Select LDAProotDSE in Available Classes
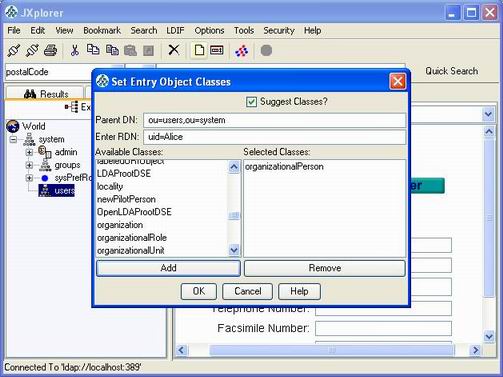Viewport: 503px width, 377px height. click(162, 174)
